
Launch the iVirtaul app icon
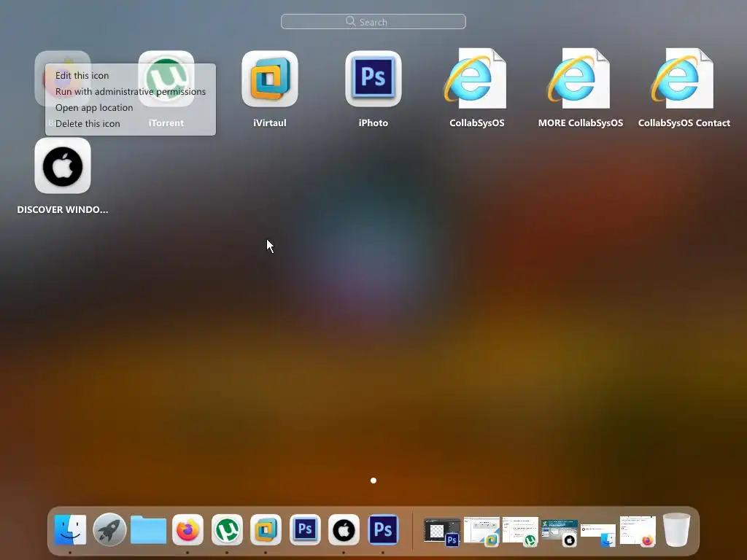[x=270, y=79]
